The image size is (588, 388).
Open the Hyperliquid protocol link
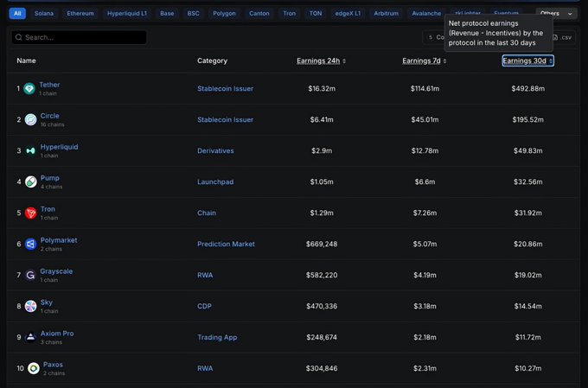point(60,147)
